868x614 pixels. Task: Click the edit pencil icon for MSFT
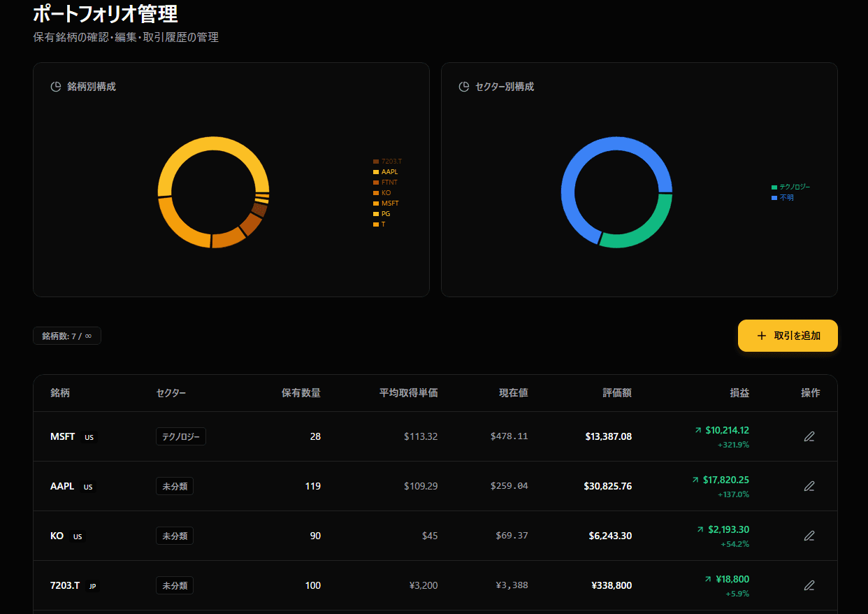coord(809,436)
